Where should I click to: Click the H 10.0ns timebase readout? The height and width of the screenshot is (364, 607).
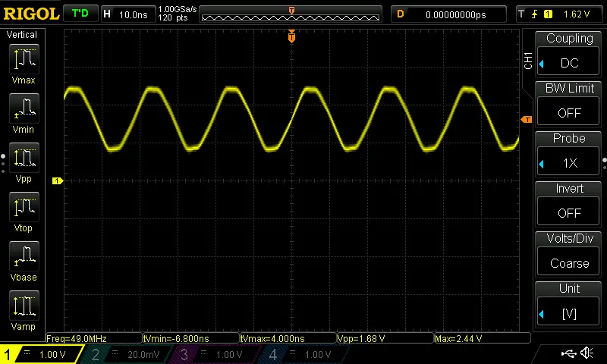click(127, 14)
